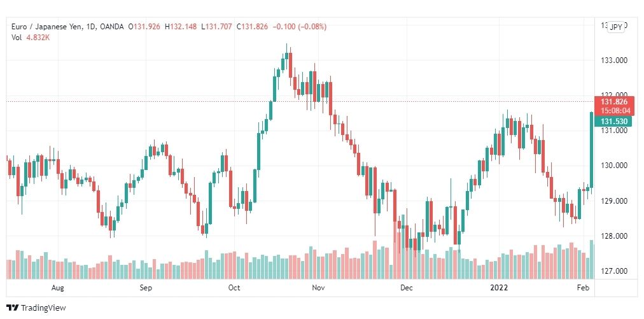
Task: Select the Vol 4.832K indicator legend
Action: 31,37
